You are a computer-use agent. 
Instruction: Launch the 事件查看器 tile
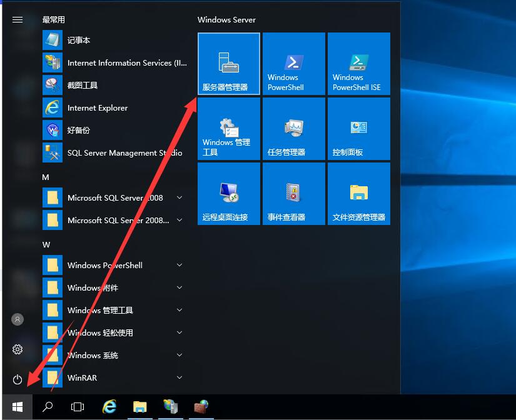[293, 194]
